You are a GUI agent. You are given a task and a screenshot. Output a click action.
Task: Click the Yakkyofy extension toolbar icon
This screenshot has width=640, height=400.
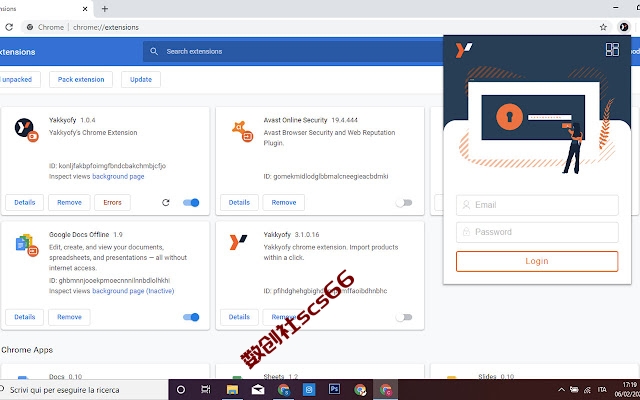[x=624, y=27]
